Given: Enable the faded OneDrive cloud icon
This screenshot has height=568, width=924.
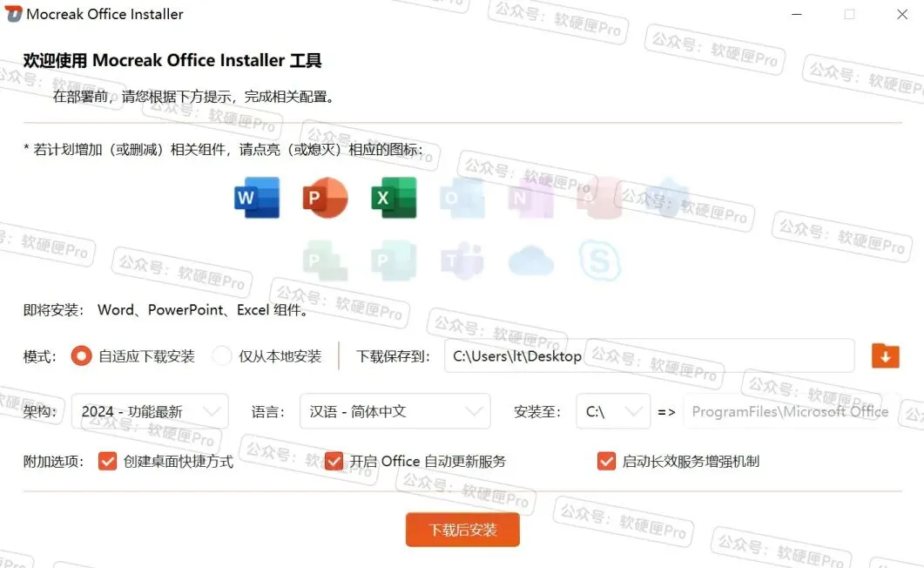Looking at the screenshot, I should click(531, 261).
